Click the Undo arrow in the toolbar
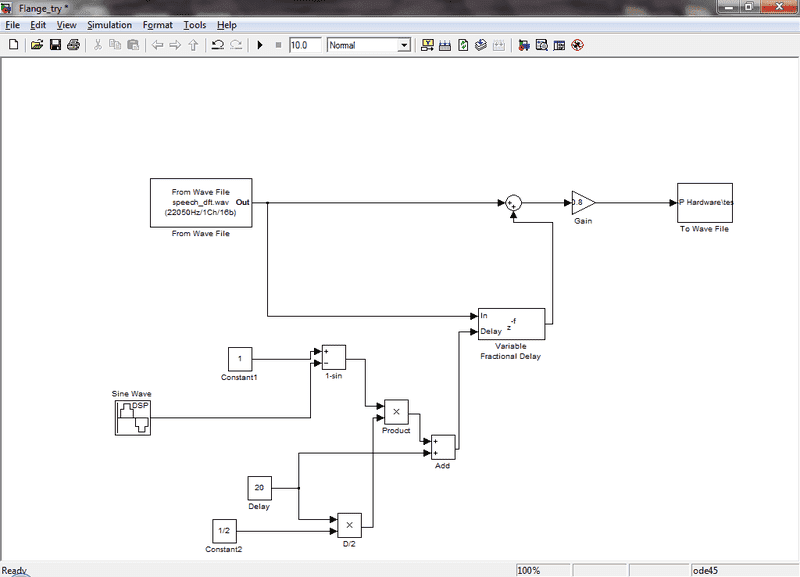Screen dimensions: 800x577 217,45
